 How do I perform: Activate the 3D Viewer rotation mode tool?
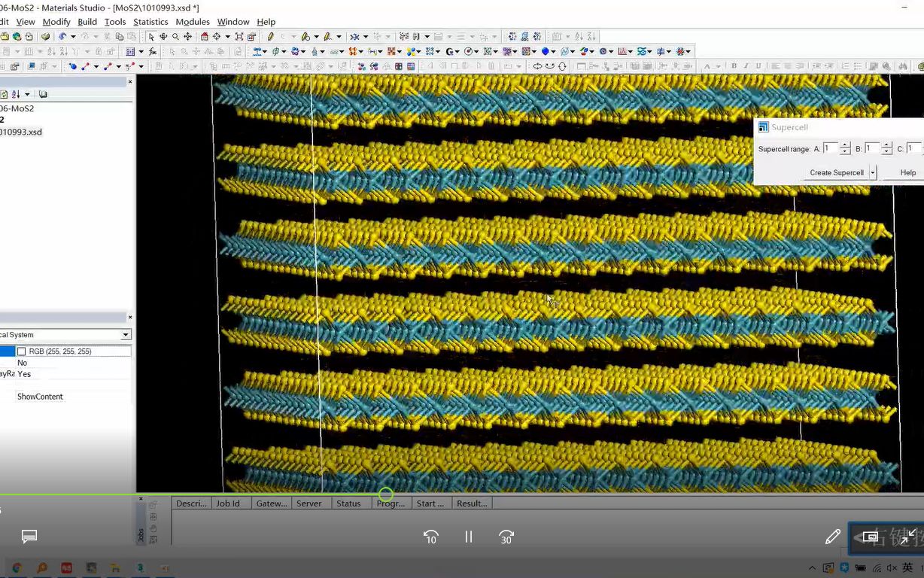tap(163, 36)
